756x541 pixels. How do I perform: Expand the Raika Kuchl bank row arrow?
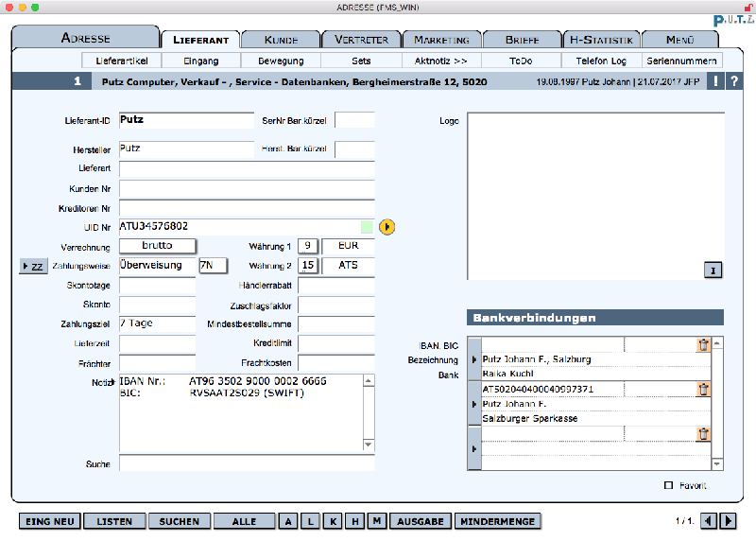click(474, 359)
